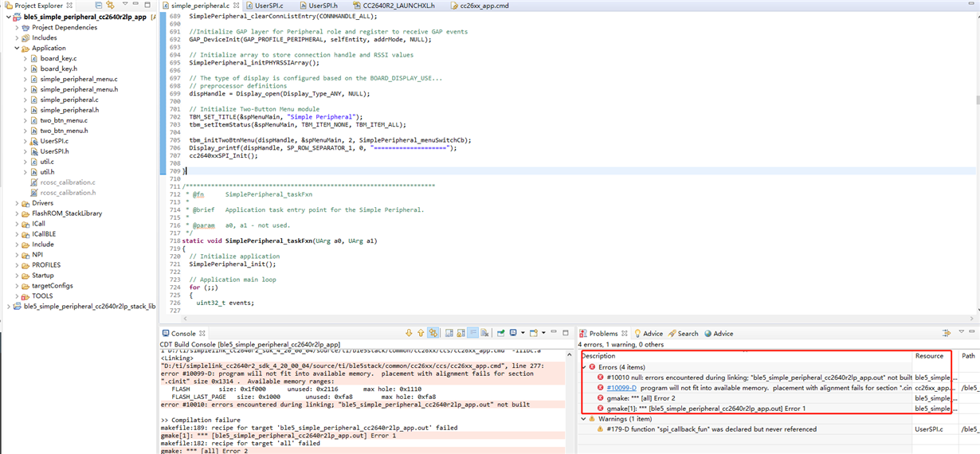The height and width of the screenshot is (454, 980).
Task: Go to previous error in Console
Action: [421, 333]
